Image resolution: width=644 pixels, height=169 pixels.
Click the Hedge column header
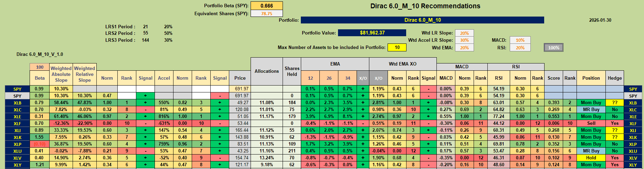click(615, 78)
